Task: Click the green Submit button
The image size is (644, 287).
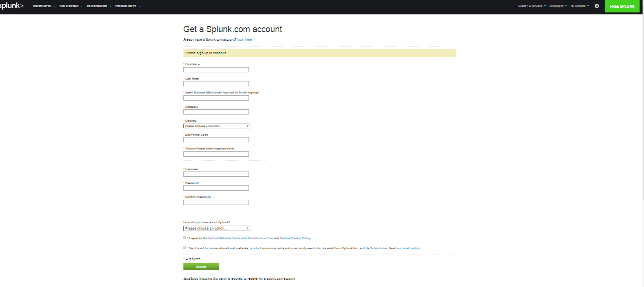Action: [x=201, y=267]
